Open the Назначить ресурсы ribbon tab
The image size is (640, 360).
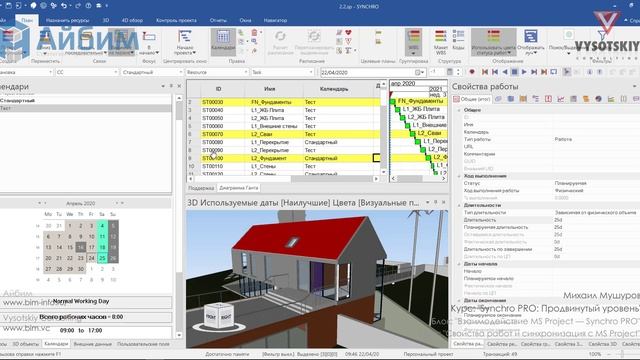tap(67, 20)
